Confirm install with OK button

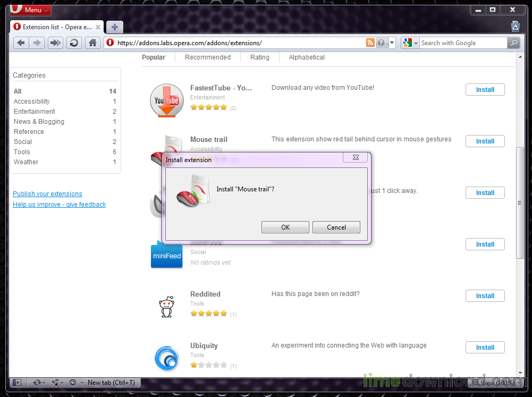coord(285,227)
